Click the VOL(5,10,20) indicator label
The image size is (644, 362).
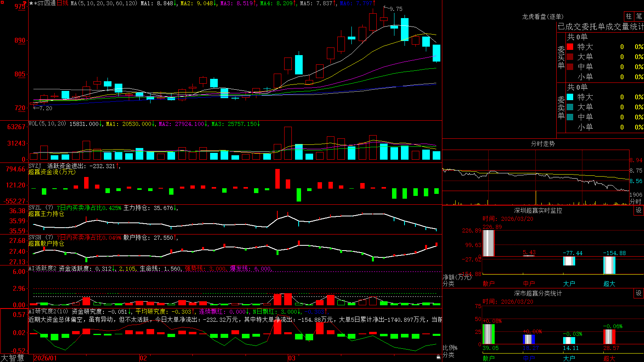tap(47, 124)
